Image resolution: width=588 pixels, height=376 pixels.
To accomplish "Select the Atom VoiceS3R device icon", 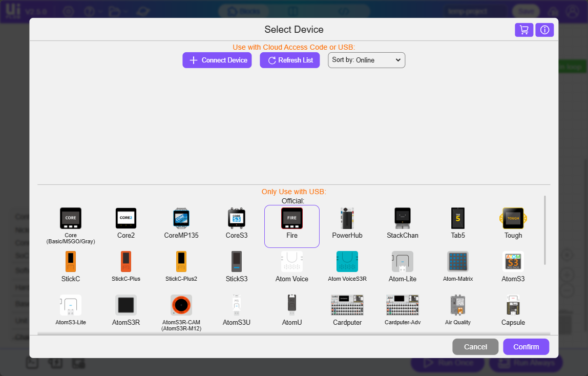I will click(347, 262).
